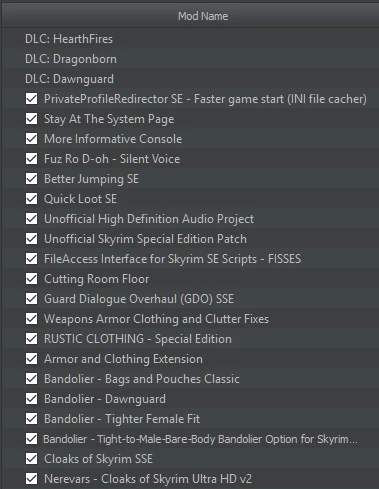This screenshot has height=489, width=379.
Task: Select the Cutting Room Floor mod name
Action: [97, 279]
